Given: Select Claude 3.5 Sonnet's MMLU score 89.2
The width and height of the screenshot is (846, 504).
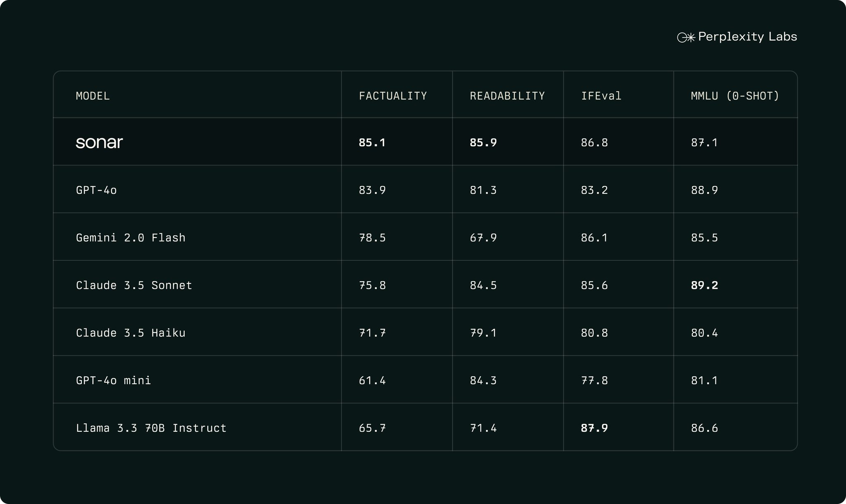Looking at the screenshot, I should pos(704,285).
